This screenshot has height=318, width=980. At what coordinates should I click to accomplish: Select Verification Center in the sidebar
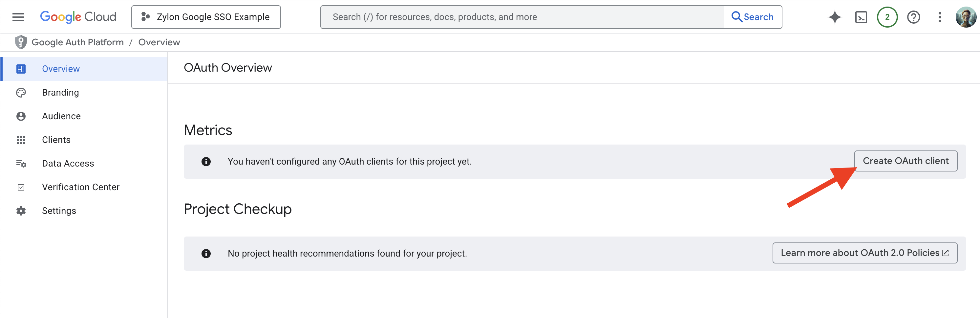(80, 187)
